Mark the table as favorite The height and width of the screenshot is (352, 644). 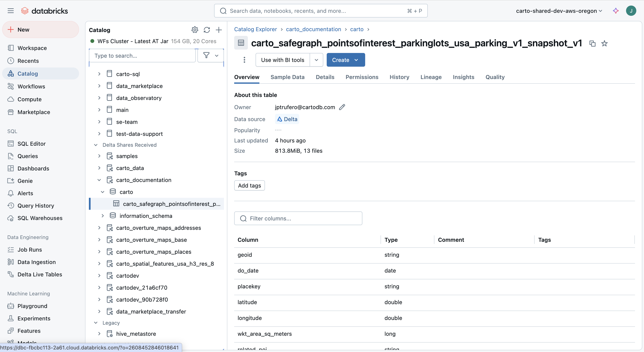click(604, 44)
